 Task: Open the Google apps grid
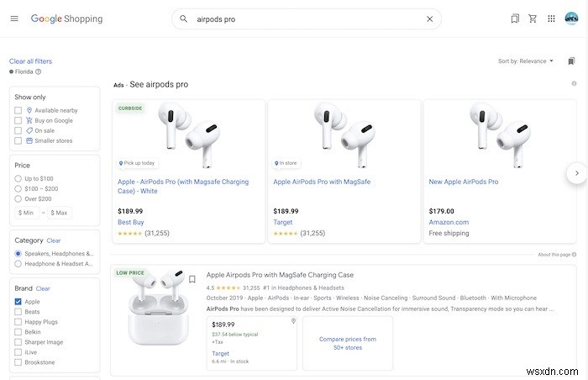point(551,18)
